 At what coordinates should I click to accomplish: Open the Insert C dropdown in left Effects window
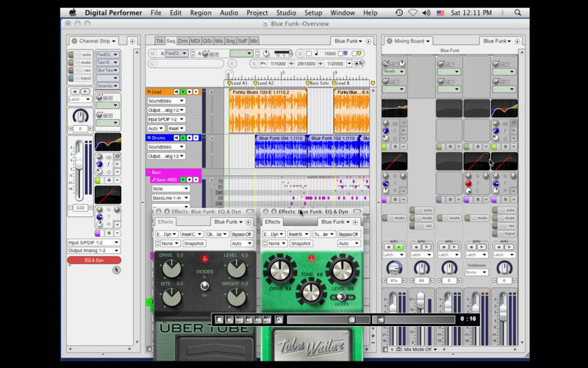[x=192, y=234]
